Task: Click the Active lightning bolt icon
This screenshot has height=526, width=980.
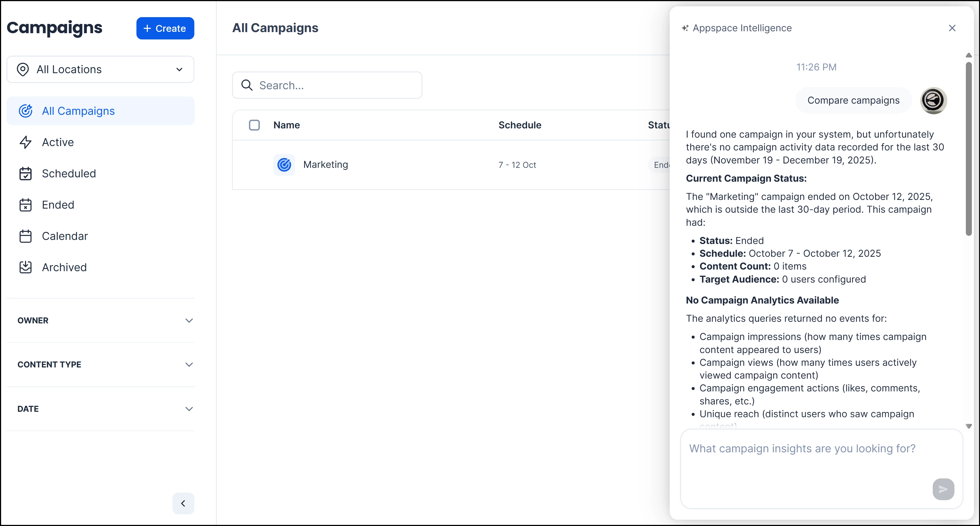Action: tap(26, 142)
